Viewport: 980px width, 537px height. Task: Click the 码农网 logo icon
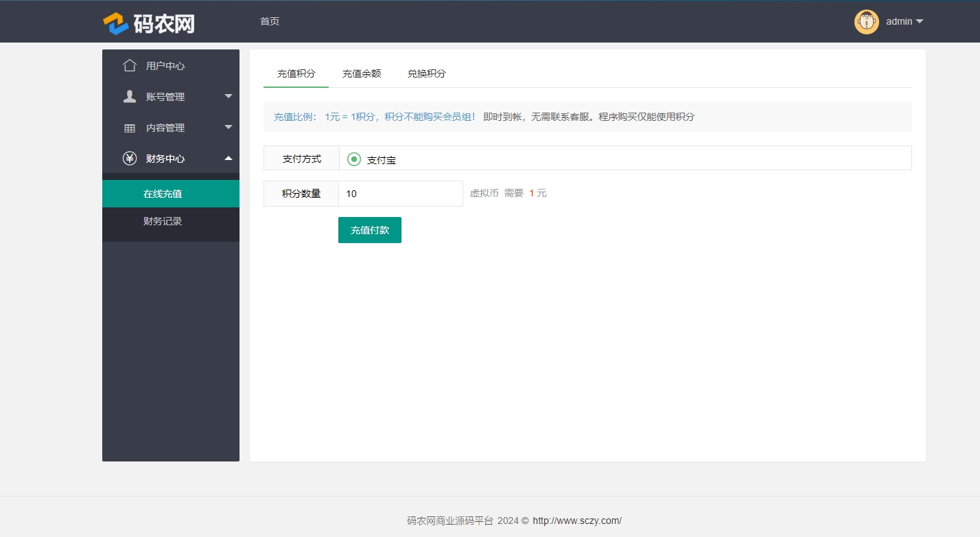[116, 23]
